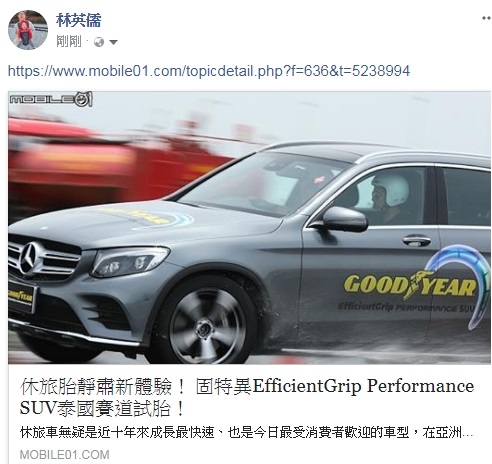Click the driver's white helmet in photo
Viewport: 492px width, 464px height.
pyautogui.click(x=390, y=189)
